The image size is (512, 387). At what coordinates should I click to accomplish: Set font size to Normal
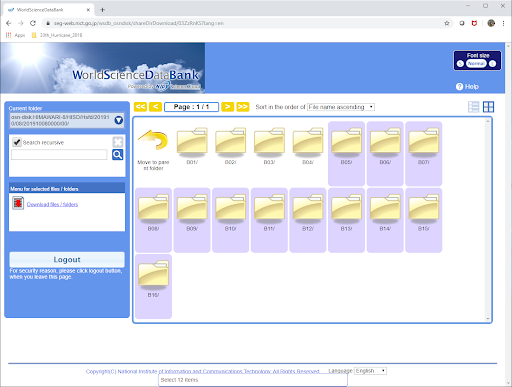click(476, 64)
